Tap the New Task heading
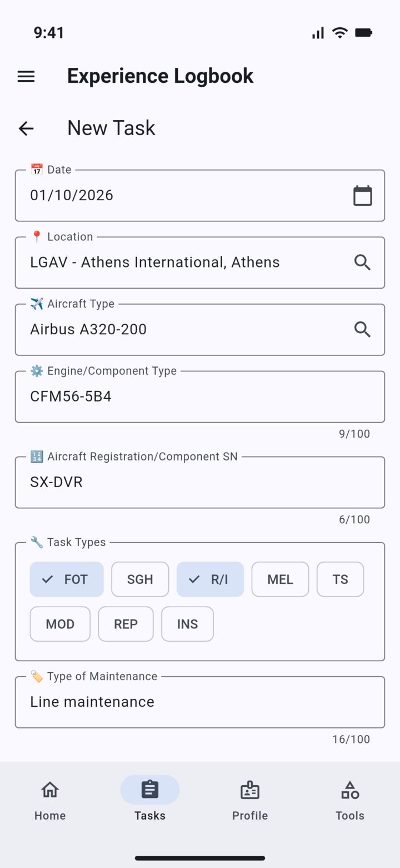The width and height of the screenshot is (400, 868). pyautogui.click(x=111, y=128)
